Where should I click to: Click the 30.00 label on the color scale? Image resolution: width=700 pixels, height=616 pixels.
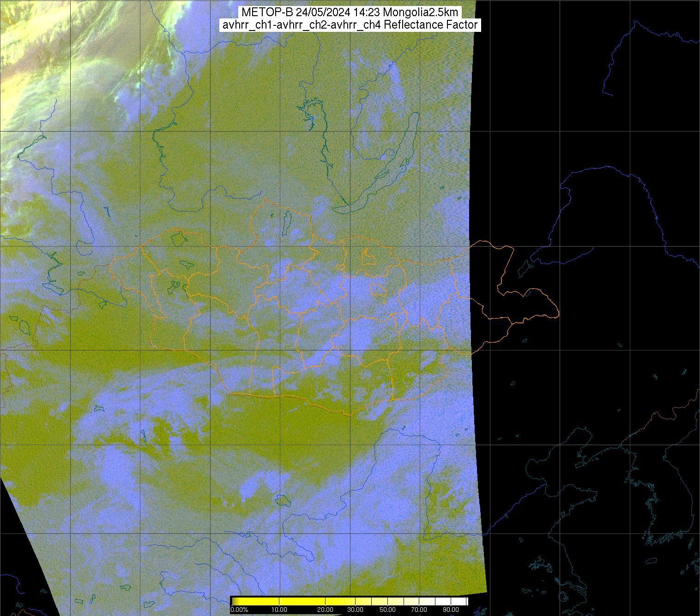point(356,610)
